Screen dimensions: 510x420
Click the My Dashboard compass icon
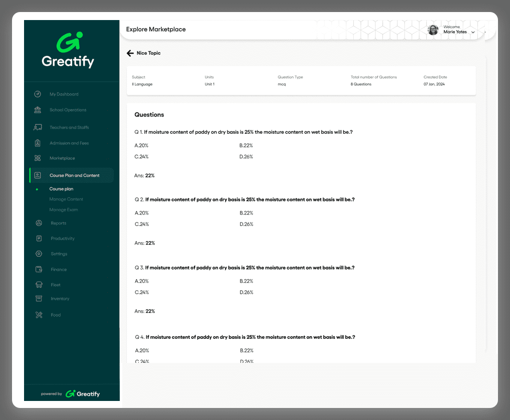pyautogui.click(x=38, y=94)
